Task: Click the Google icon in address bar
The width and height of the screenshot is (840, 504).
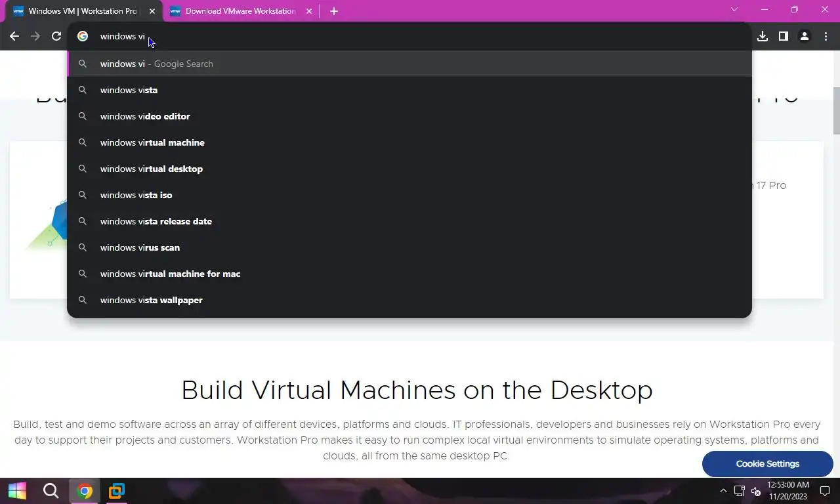Action: pyautogui.click(x=83, y=36)
